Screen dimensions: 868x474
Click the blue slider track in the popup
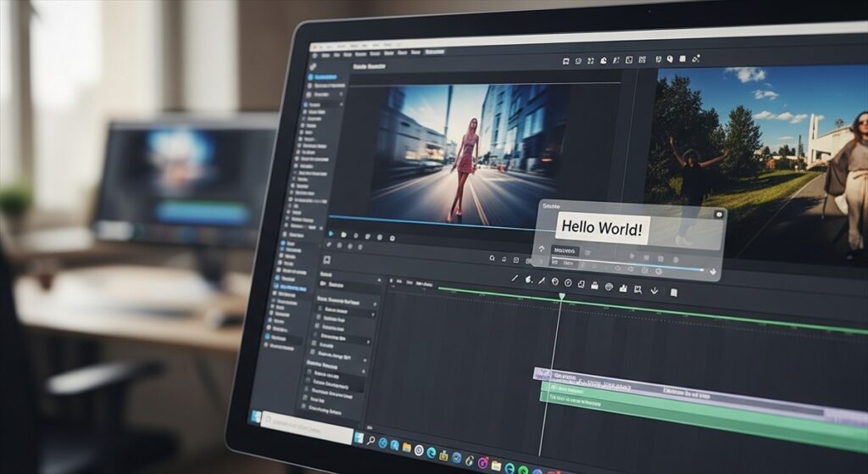point(644,266)
